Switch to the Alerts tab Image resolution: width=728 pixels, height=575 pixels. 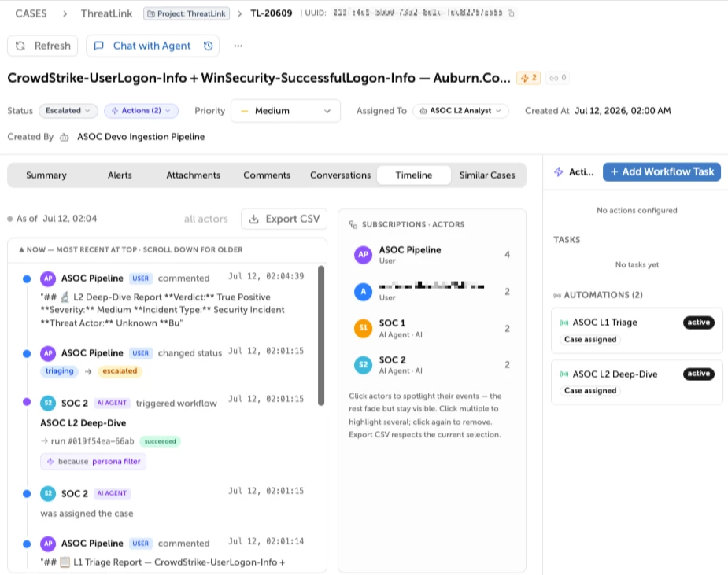pos(120,175)
